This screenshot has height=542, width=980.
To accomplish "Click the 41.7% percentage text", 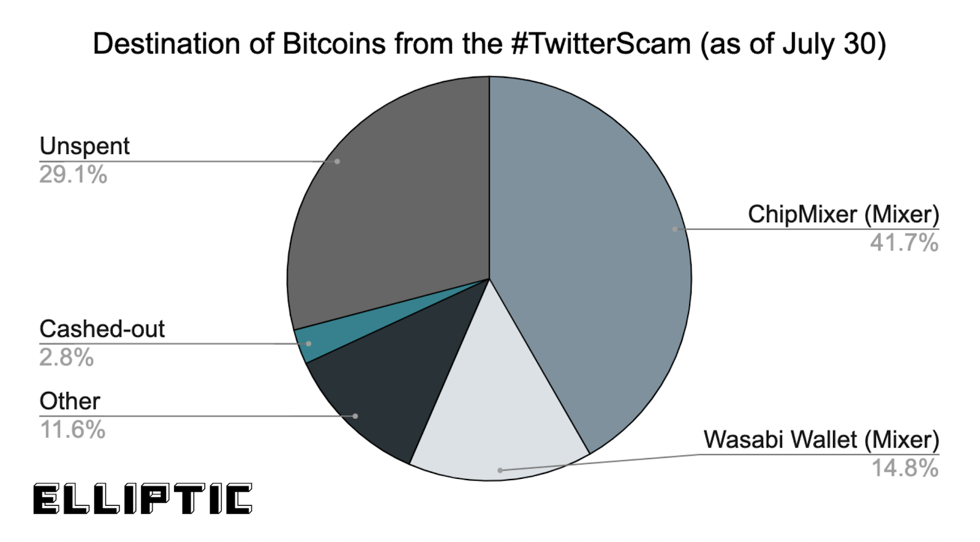I will click(x=904, y=243).
